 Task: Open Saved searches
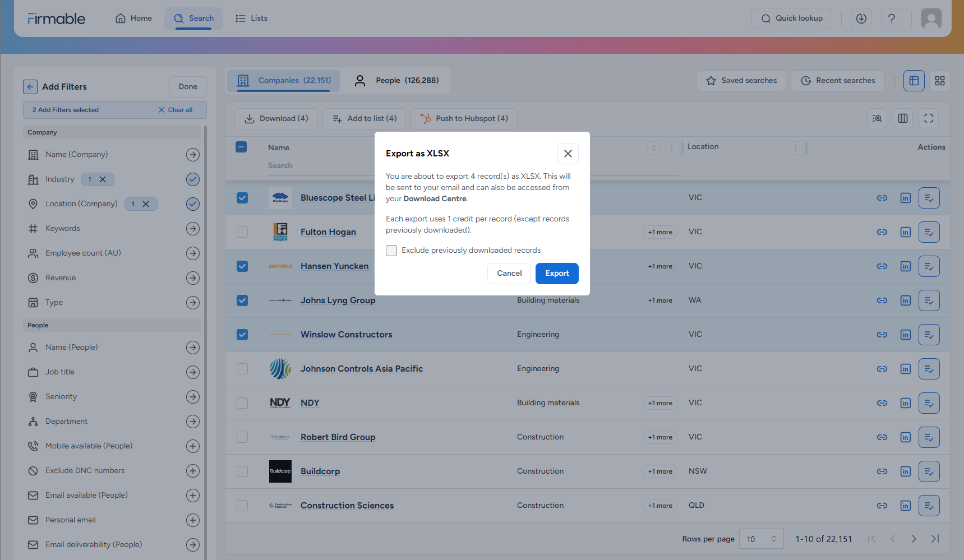tap(741, 81)
